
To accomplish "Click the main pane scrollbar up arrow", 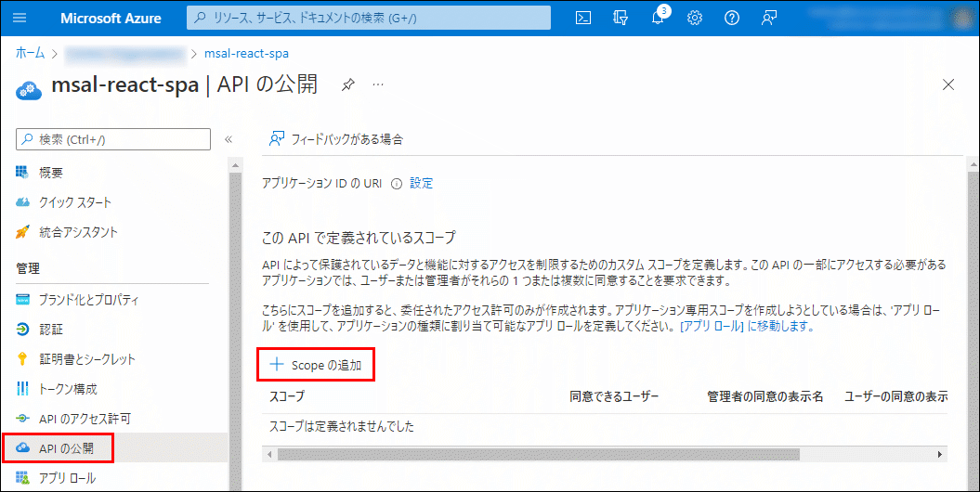I will [973, 165].
